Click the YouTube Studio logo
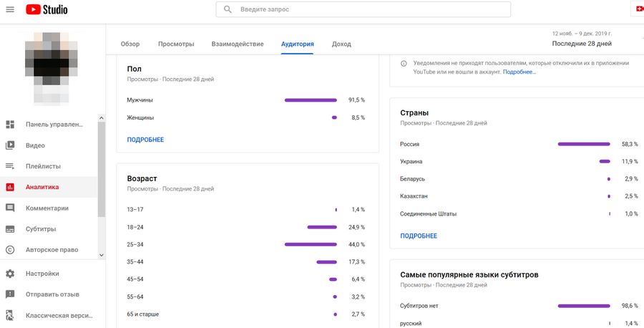 tap(47, 9)
